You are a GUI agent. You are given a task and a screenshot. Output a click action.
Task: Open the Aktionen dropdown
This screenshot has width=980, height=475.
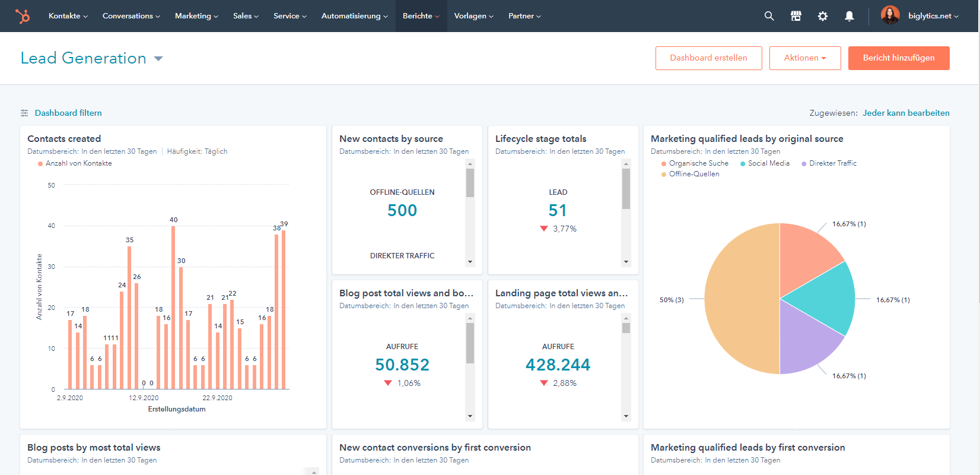[x=804, y=58]
